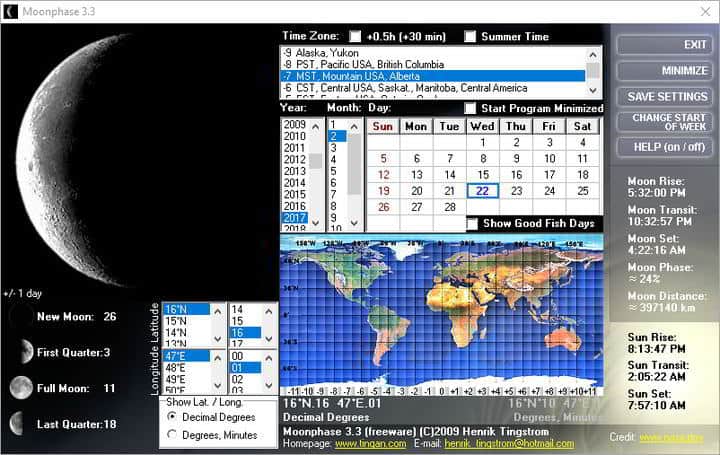
Task: Select day 1 in calendar
Action: point(483,143)
